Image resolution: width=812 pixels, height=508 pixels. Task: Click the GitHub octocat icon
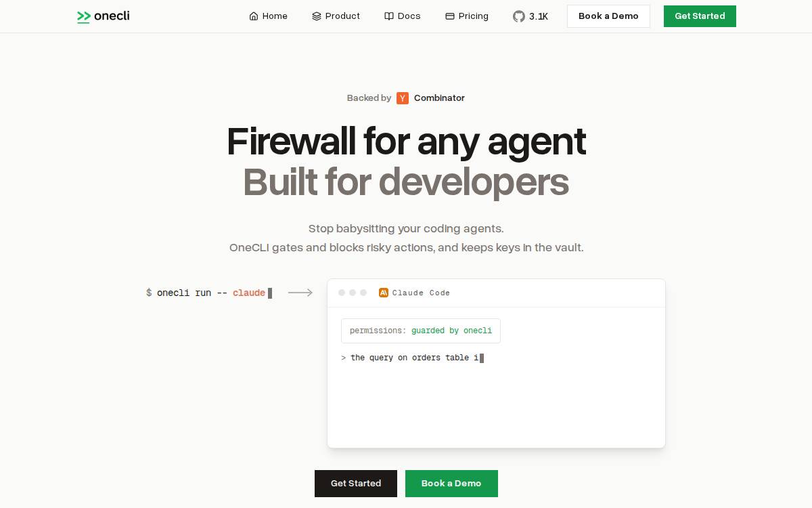coord(519,16)
